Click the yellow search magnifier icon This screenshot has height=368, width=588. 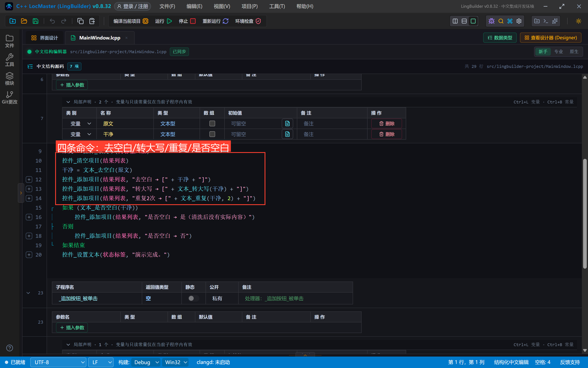pos(501,21)
